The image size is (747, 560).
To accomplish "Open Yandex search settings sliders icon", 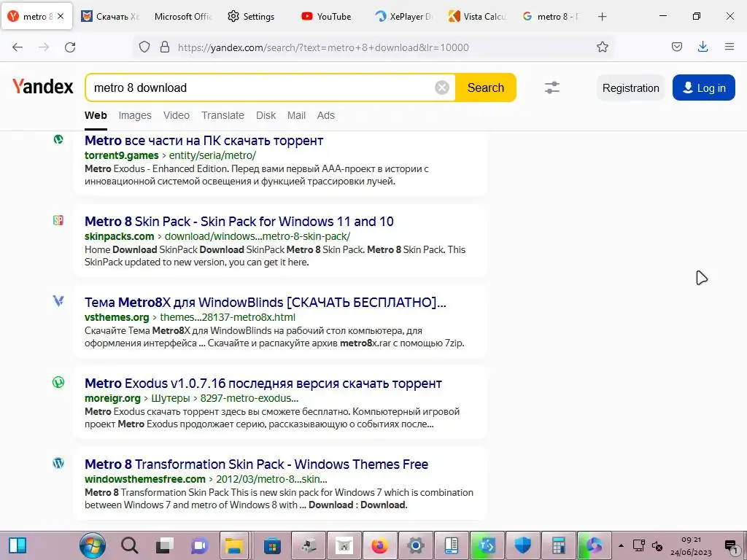I will 551,87.
